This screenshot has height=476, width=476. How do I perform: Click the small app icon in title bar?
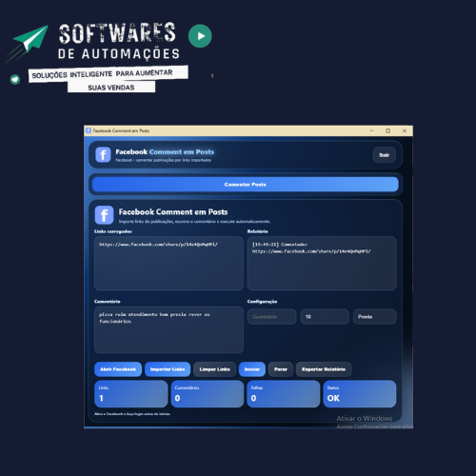89,130
